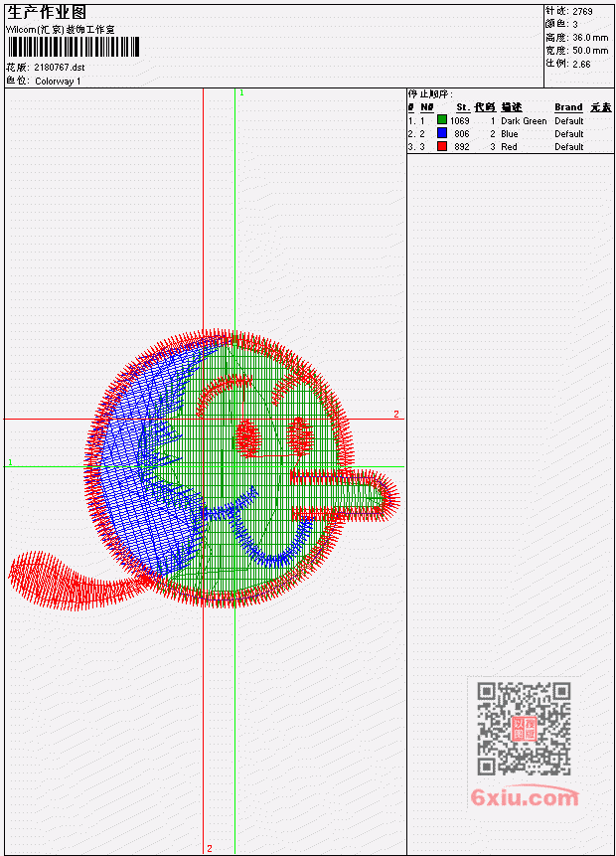Click the stitch count value 2769

point(582,12)
